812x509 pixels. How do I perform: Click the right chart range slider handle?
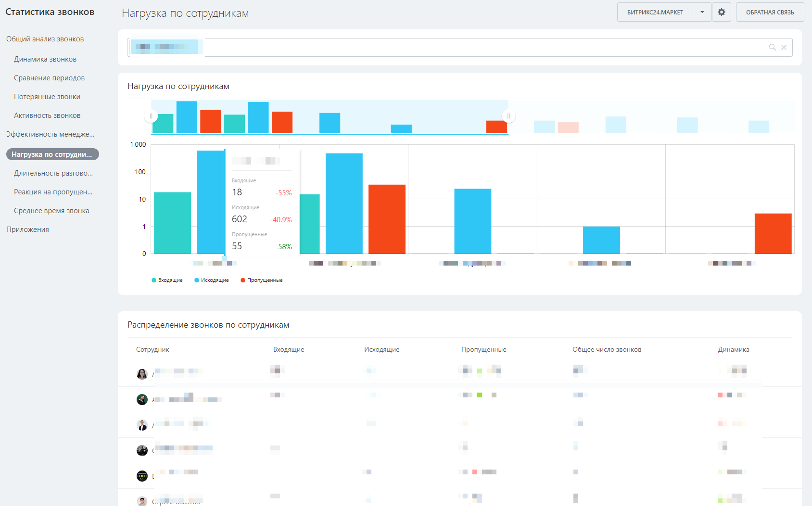508,116
